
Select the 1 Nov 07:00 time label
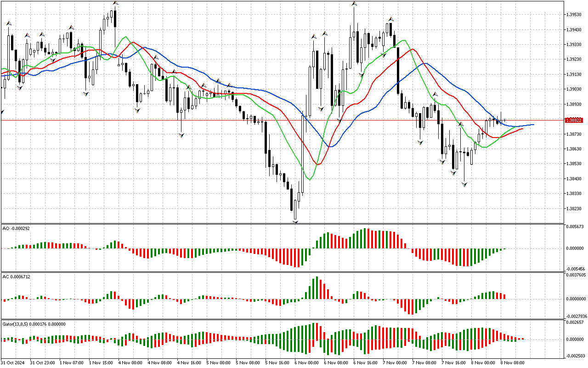72,363
